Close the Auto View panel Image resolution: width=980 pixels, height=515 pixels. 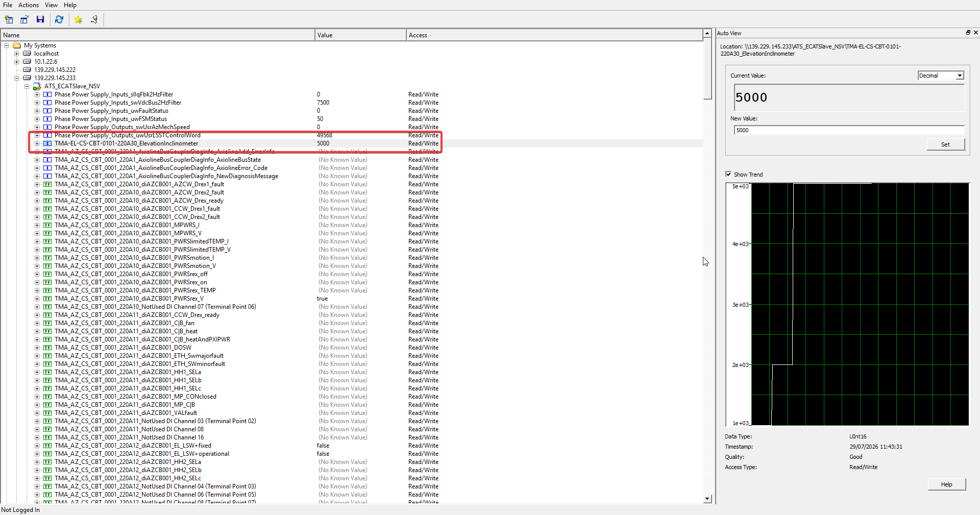click(x=976, y=33)
